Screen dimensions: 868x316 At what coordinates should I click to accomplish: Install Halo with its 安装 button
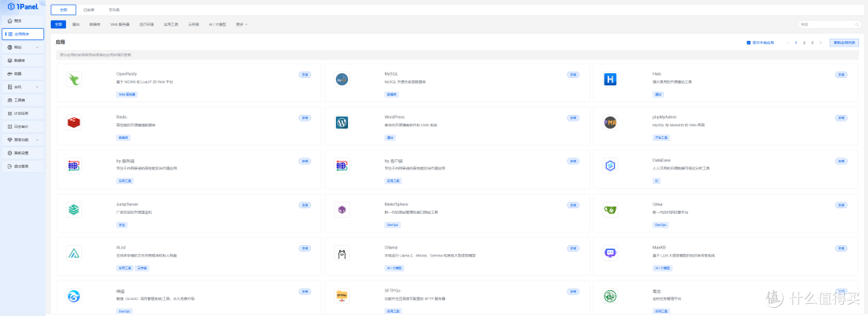click(x=841, y=75)
